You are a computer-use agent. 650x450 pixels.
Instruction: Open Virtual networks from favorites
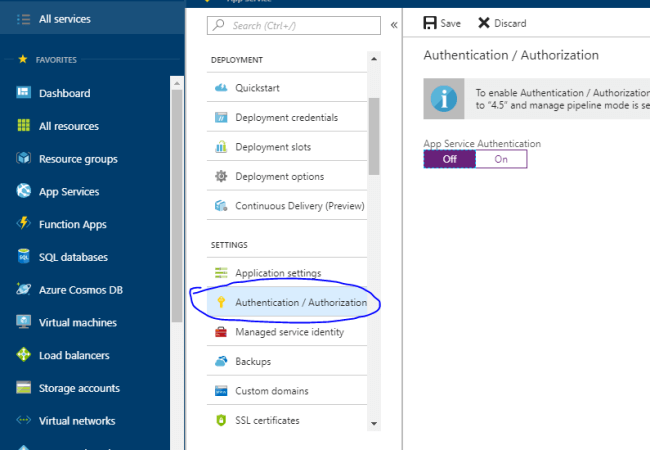click(x=77, y=421)
